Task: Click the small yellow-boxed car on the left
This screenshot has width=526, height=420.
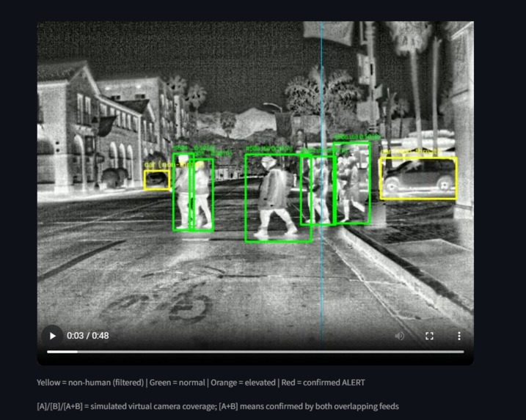Action: pyautogui.click(x=157, y=180)
